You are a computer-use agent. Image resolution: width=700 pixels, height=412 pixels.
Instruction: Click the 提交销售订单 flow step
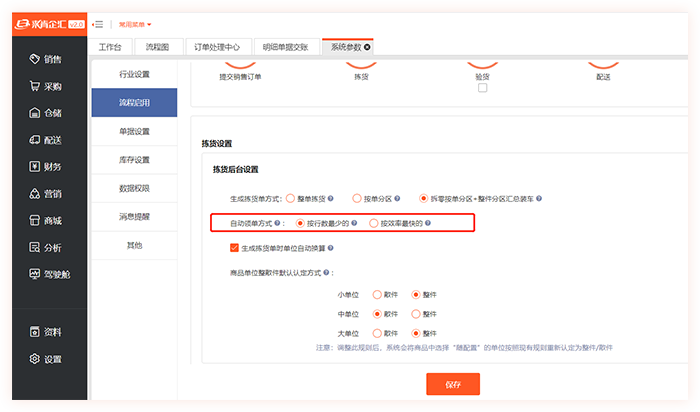(240, 77)
